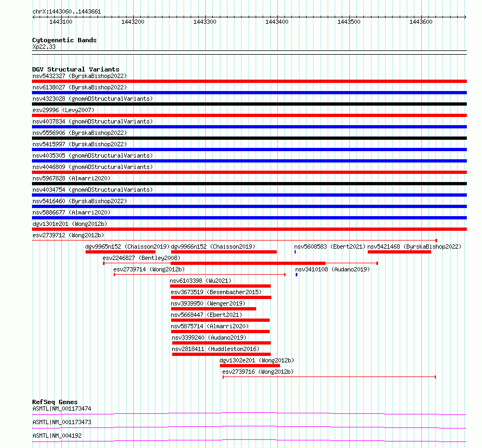Click the nsv5421468 (ByrskaBishop2022) label
This screenshot has width=482, height=448.
414,246
